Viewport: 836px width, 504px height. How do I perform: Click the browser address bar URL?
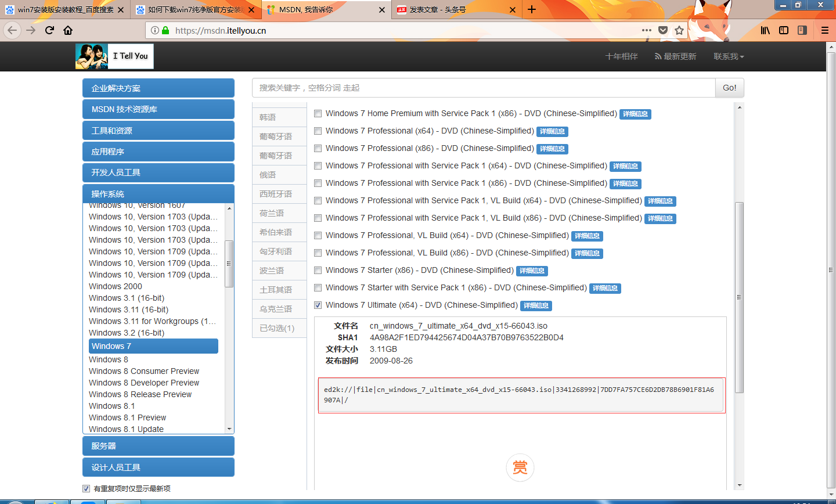point(221,30)
